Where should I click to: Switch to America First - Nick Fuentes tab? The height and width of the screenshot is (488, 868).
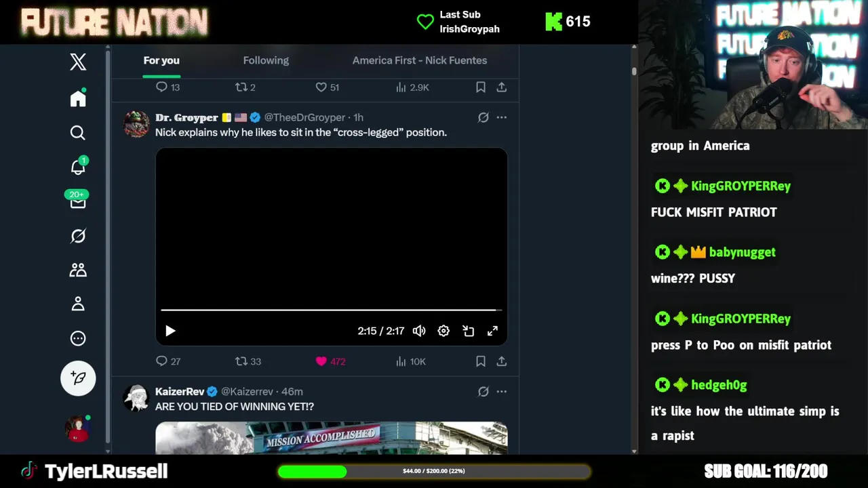(420, 60)
